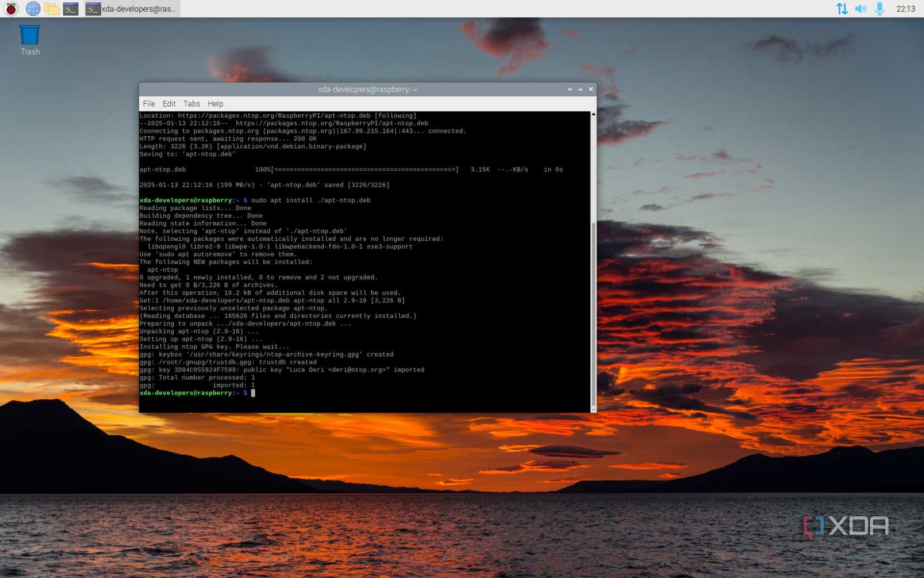The image size is (924, 578).
Task: Click the network traffic indicator in the tray
Action: tap(842, 9)
